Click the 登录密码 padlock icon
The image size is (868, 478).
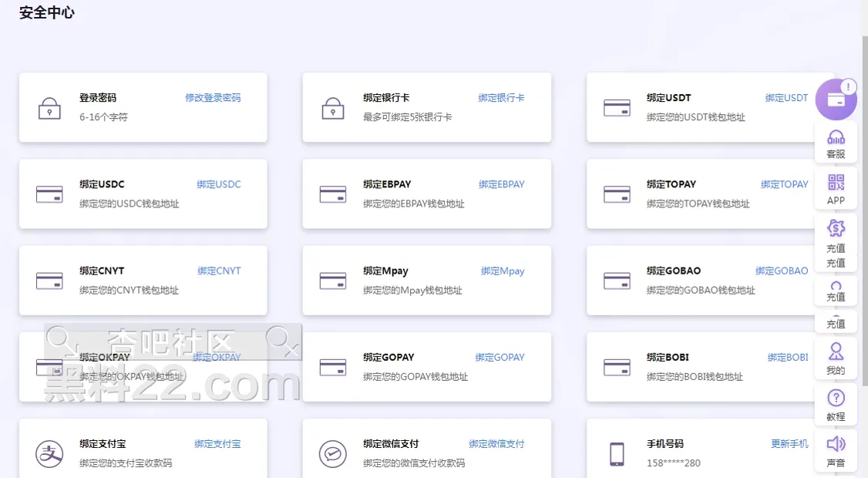point(50,108)
